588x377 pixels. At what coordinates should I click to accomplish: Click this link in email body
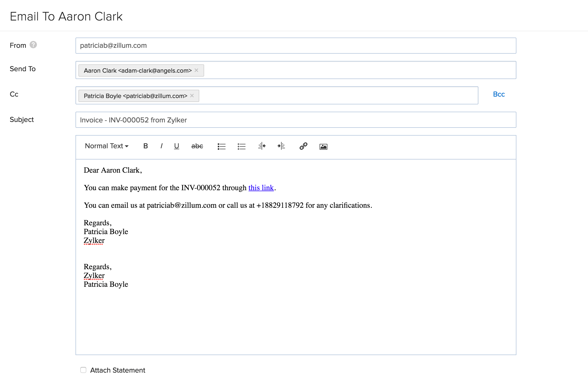[x=261, y=188]
